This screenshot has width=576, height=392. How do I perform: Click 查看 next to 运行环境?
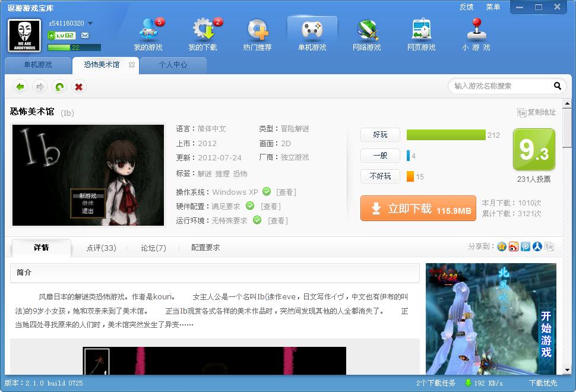point(278,221)
